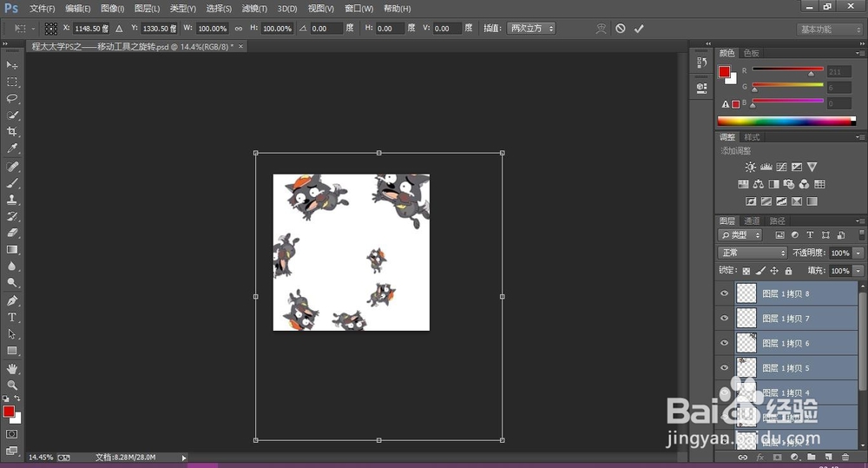The width and height of the screenshot is (868, 468).
Task: Select the Spot Healing Brush tool
Action: [11, 167]
